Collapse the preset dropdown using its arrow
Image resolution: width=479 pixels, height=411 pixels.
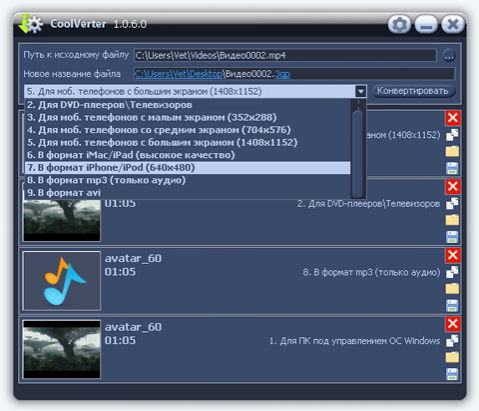click(x=361, y=91)
